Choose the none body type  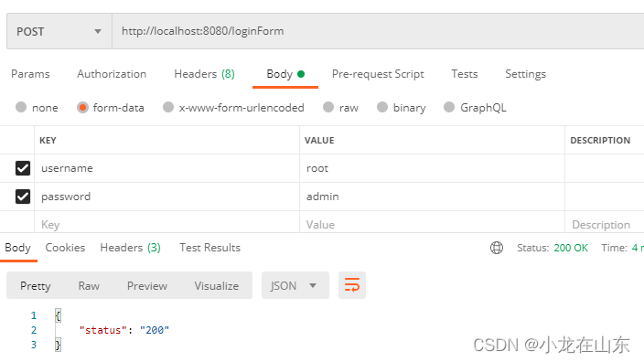pos(21,107)
